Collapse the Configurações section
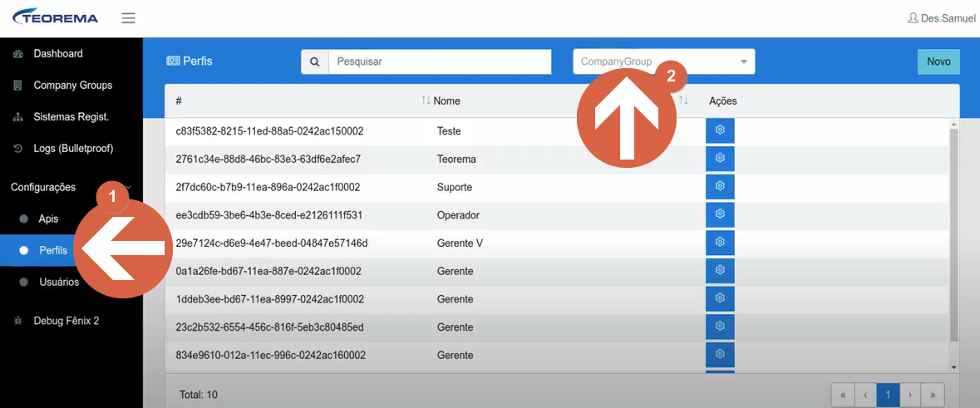The image size is (980, 408). tap(43, 188)
